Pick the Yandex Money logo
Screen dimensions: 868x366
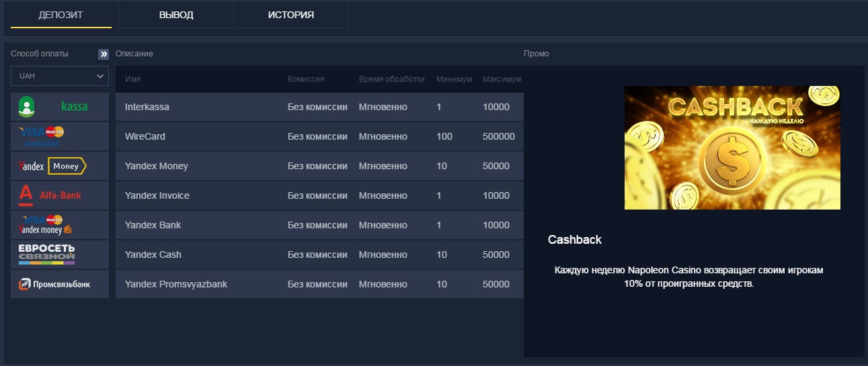click(60, 166)
